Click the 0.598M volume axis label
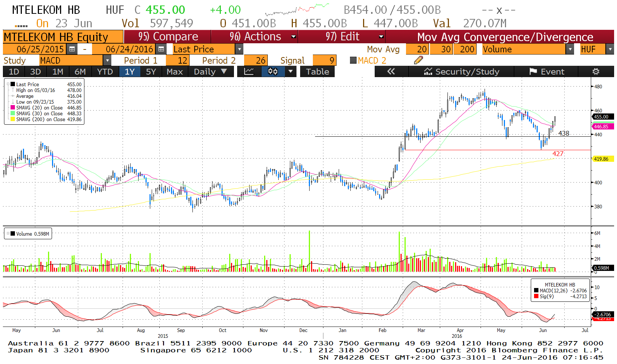The width and height of the screenshot is (617, 364). (x=603, y=268)
